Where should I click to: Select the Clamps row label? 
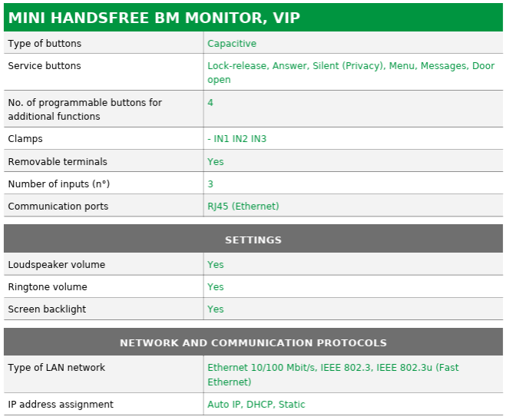point(25,139)
